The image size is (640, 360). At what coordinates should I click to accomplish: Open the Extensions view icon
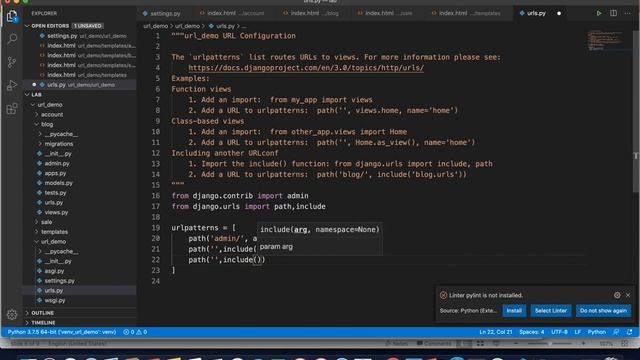click(x=12, y=109)
